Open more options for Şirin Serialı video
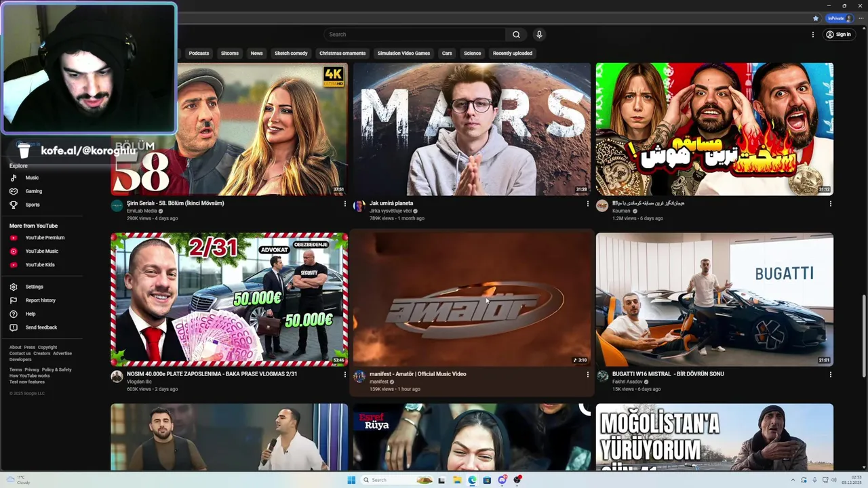This screenshot has width=868, height=488. (x=344, y=203)
